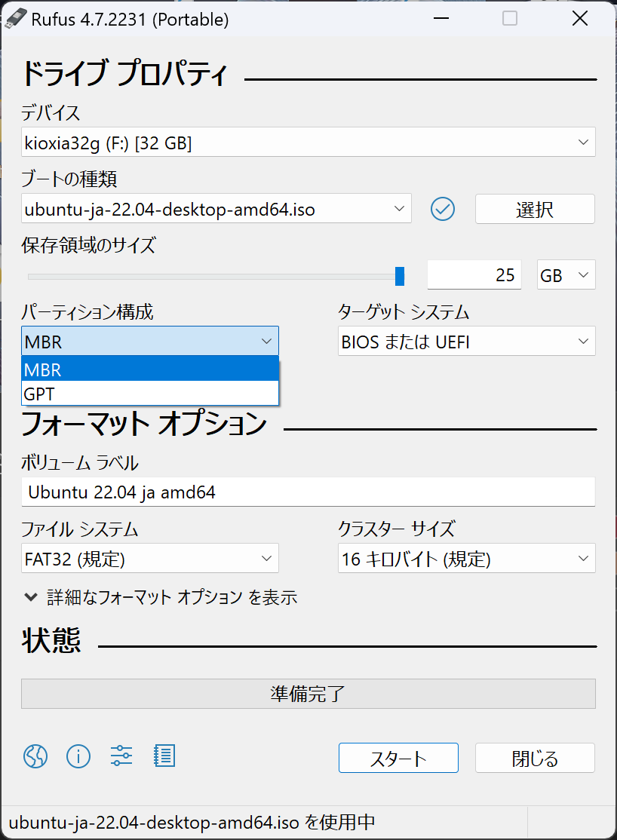
Task: Collapse the MBR partition scheme combo box
Action: tap(150, 342)
